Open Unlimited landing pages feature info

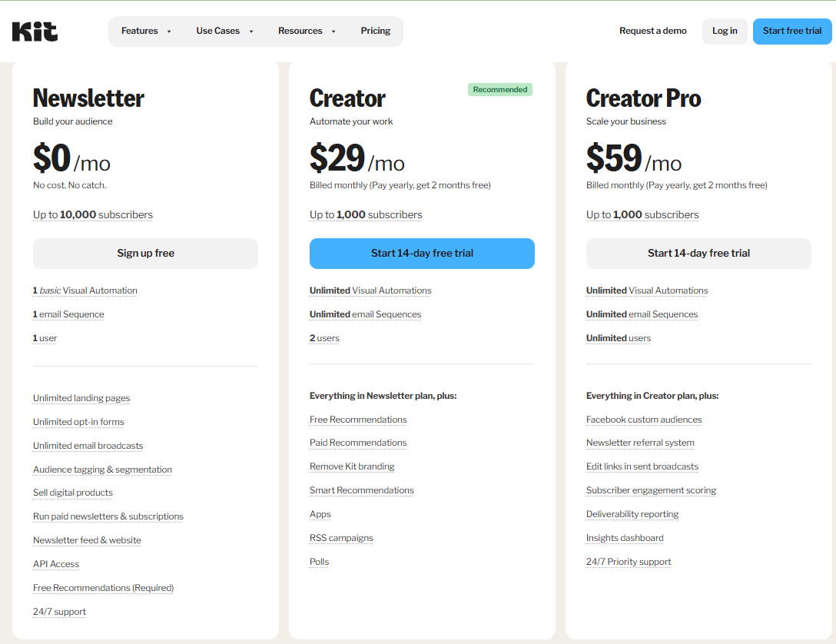tap(81, 398)
